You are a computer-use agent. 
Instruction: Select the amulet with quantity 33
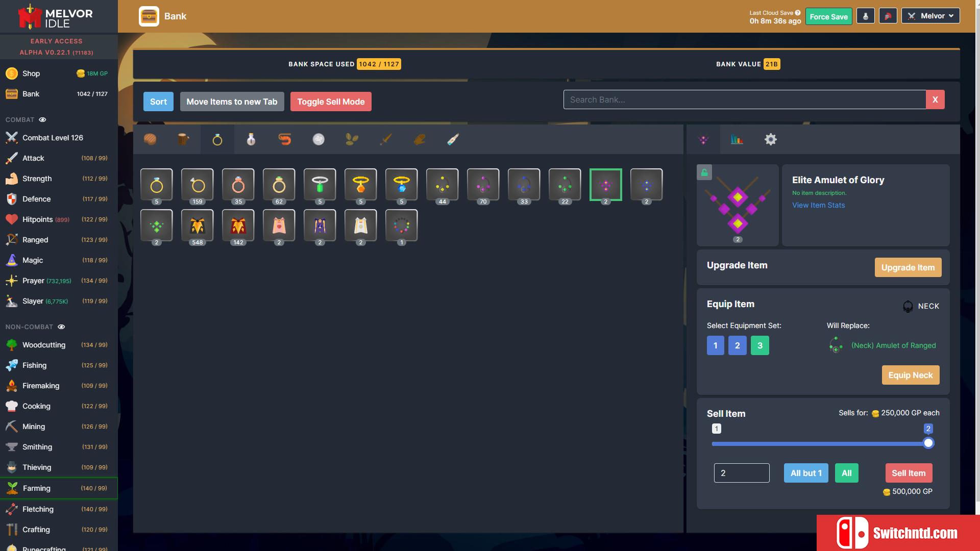524,185
